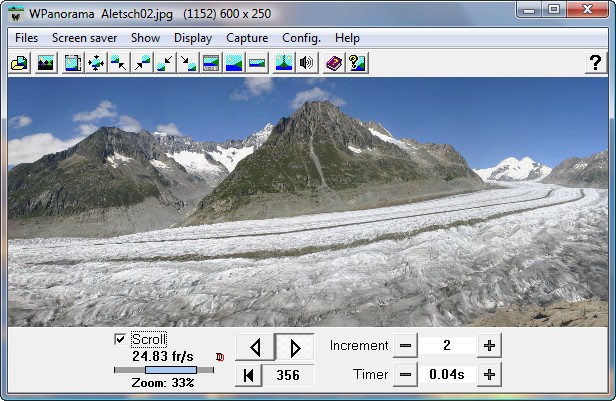Image resolution: width=616 pixels, height=401 pixels.
Task: Click the Zoom: 33% label
Action: [163, 383]
